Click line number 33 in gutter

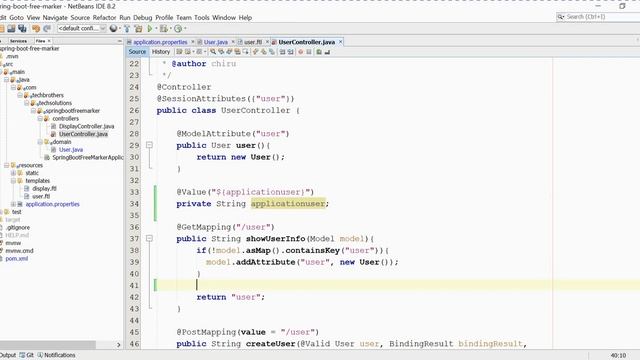pyautogui.click(x=134, y=192)
